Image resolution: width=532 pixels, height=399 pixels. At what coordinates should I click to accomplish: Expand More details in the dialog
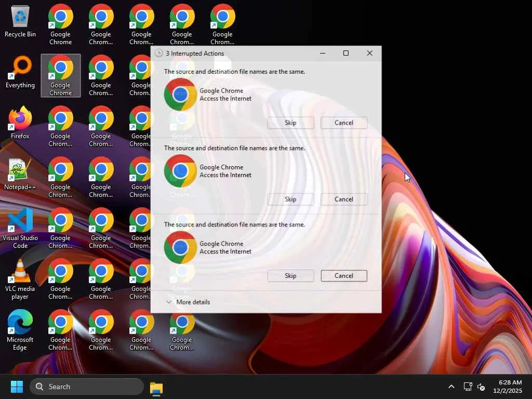[188, 302]
